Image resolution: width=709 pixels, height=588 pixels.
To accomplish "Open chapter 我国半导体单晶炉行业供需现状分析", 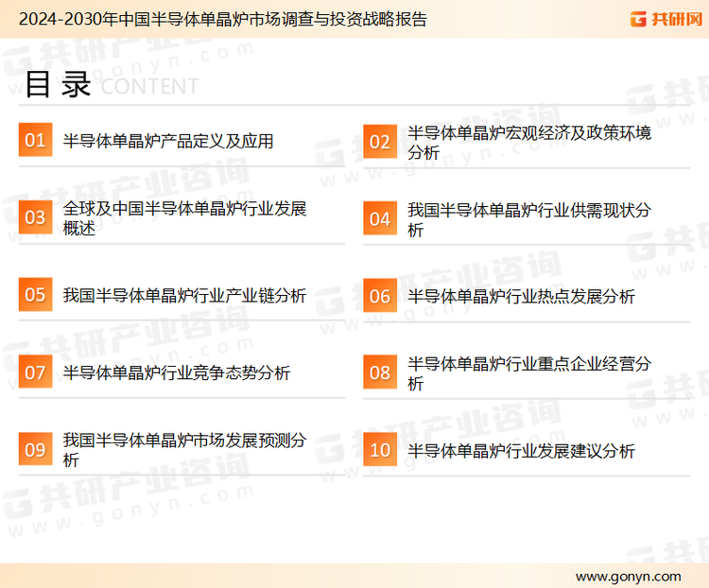I will (x=529, y=220).
